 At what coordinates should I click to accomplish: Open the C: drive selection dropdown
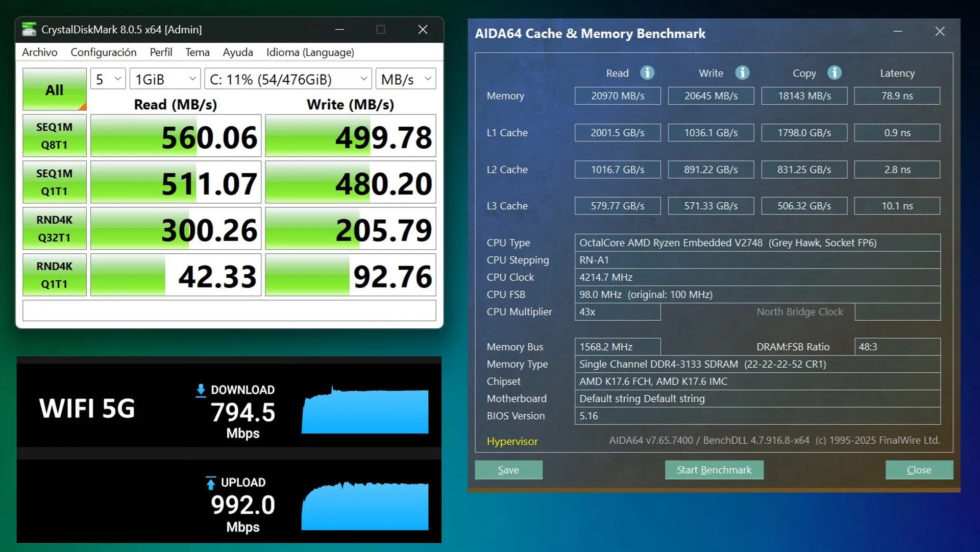288,79
